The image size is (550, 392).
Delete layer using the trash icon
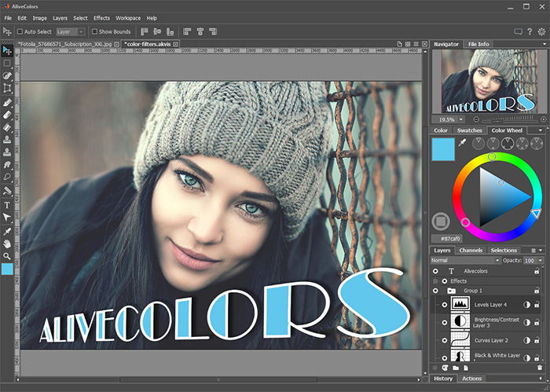540,368
